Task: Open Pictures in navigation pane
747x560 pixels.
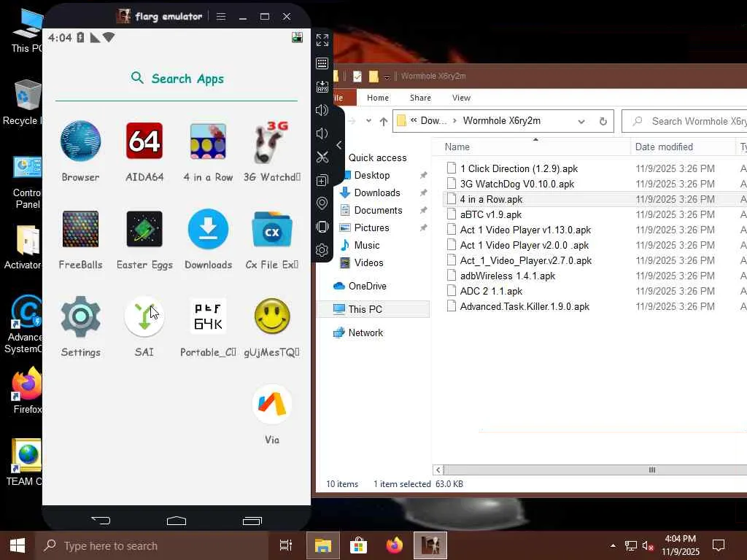Action: click(x=371, y=227)
